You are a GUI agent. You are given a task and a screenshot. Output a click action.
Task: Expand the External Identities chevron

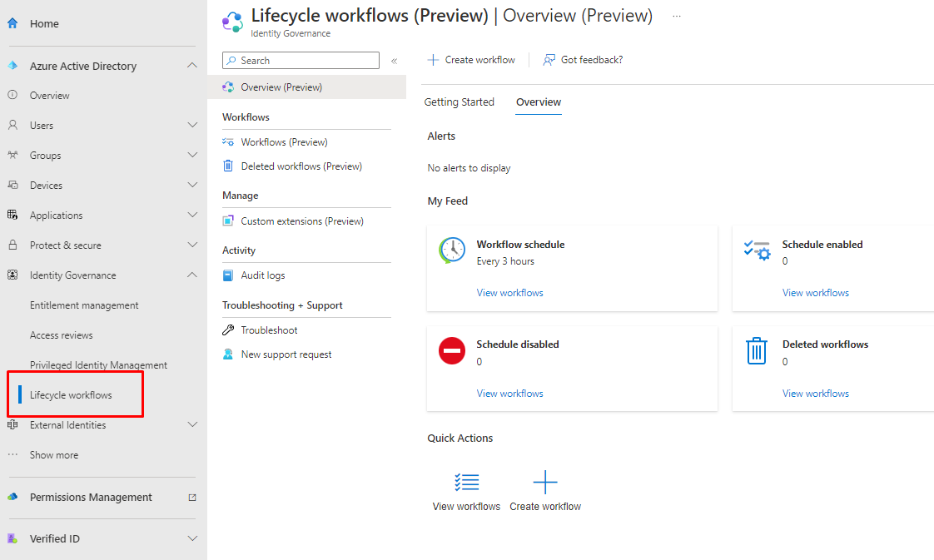[192, 425]
